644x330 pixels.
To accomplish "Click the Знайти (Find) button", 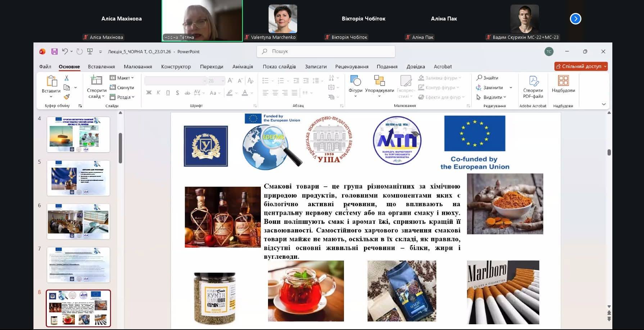I will pos(487,78).
